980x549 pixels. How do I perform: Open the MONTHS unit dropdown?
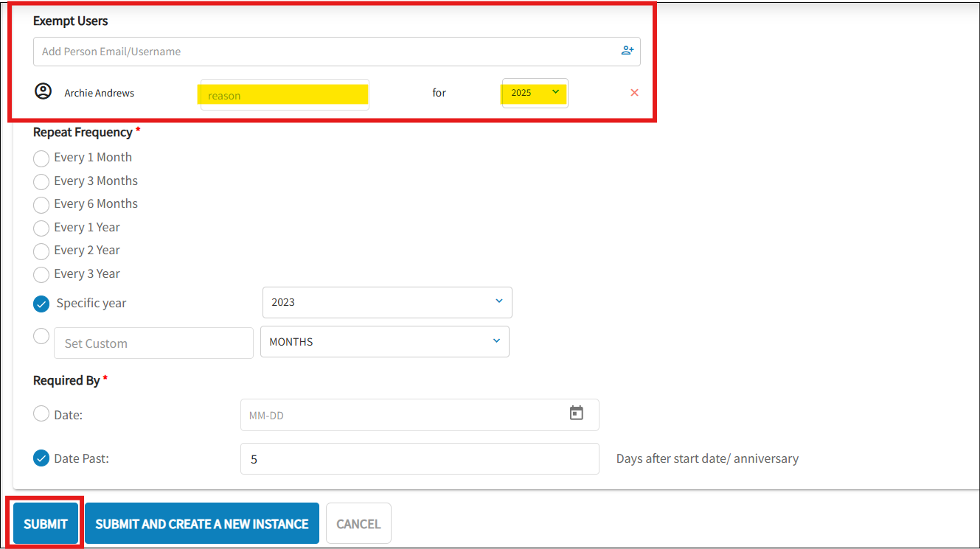(x=384, y=341)
